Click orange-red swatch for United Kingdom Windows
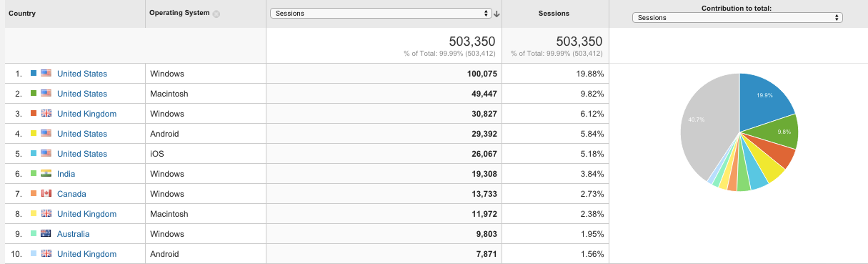This screenshot has width=868, height=264. 34,114
